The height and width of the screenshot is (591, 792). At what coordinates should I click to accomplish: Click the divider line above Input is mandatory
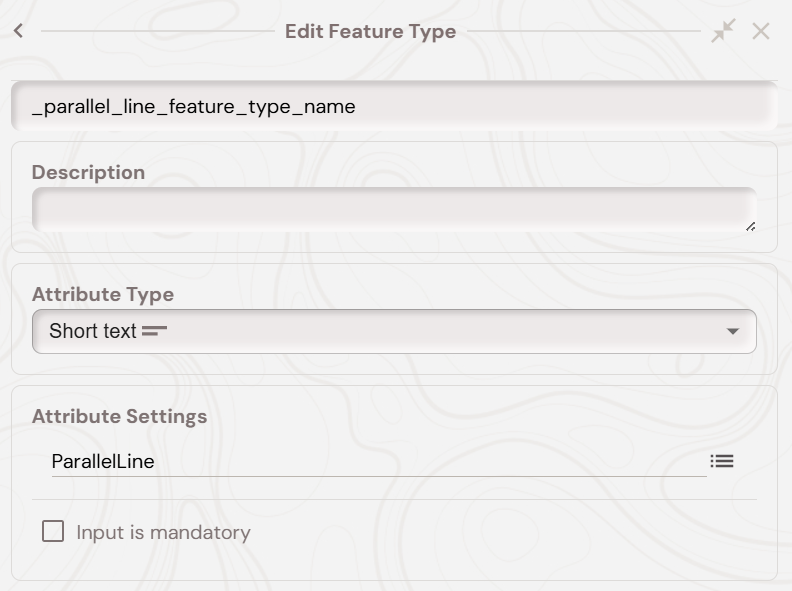point(394,499)
